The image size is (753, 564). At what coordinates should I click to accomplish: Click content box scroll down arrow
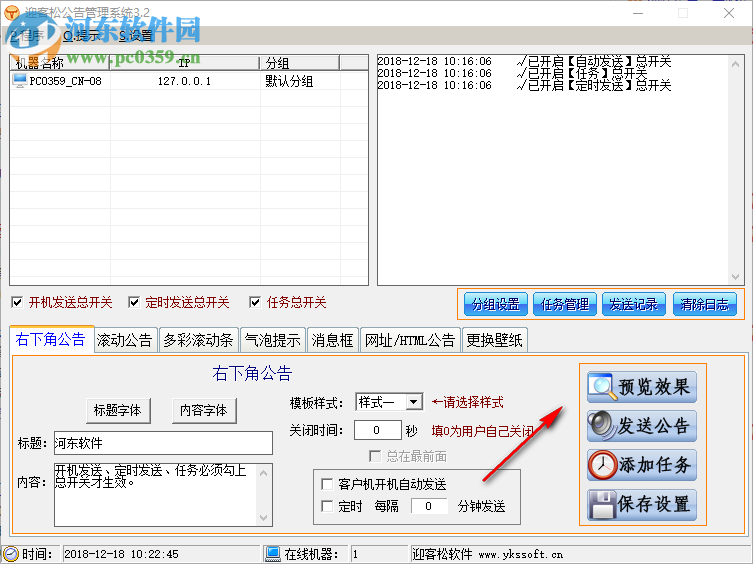click(x=264, y=517)
